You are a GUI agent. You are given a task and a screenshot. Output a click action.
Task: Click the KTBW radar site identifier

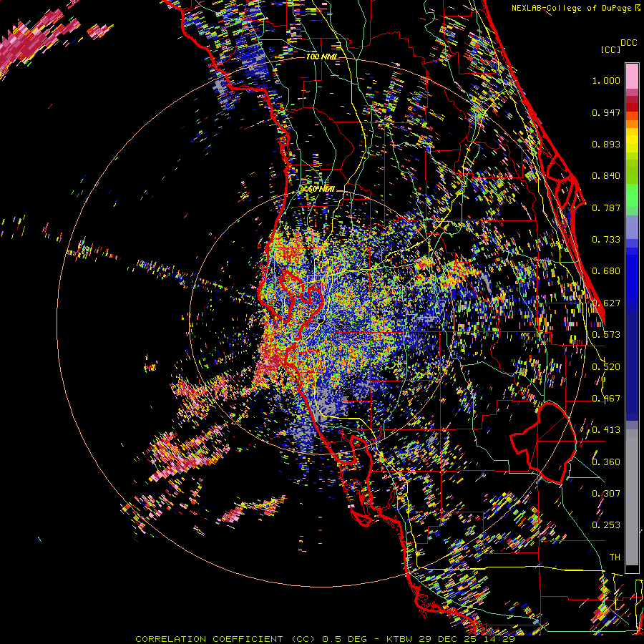(x=399, y=639)
